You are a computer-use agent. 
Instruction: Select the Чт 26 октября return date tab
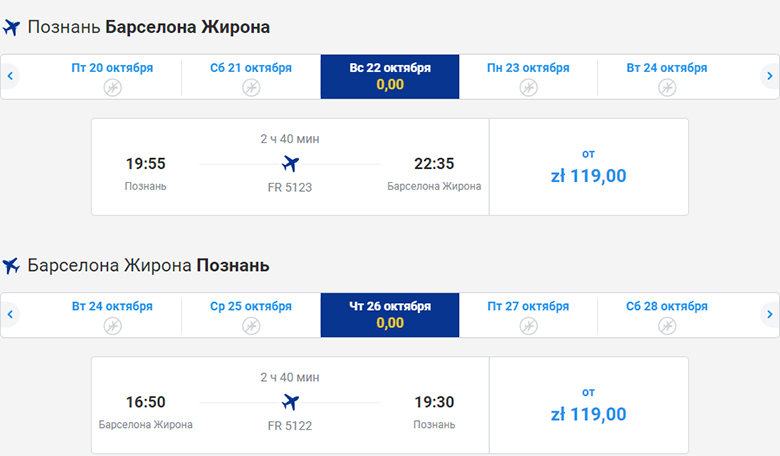[x=390, y=315]
